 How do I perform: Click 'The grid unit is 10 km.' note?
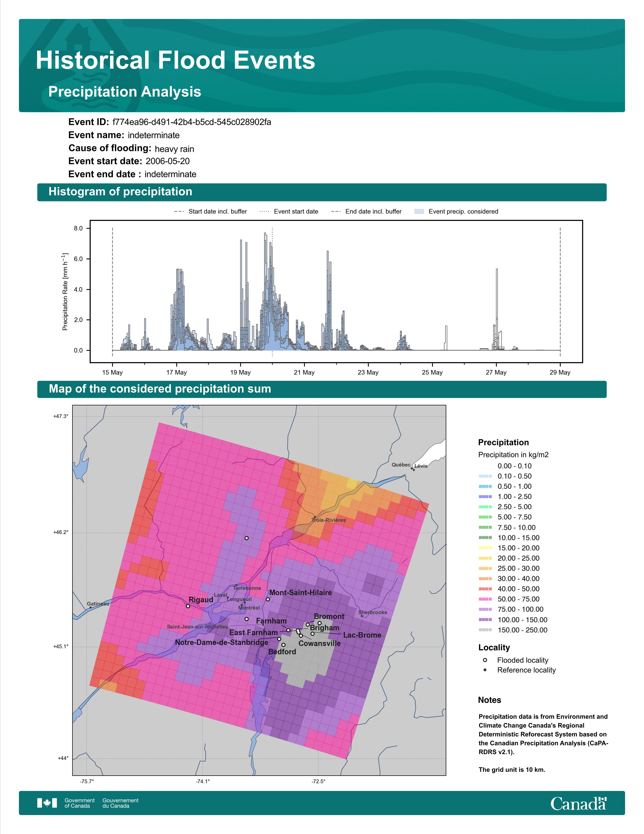(512, 770)
